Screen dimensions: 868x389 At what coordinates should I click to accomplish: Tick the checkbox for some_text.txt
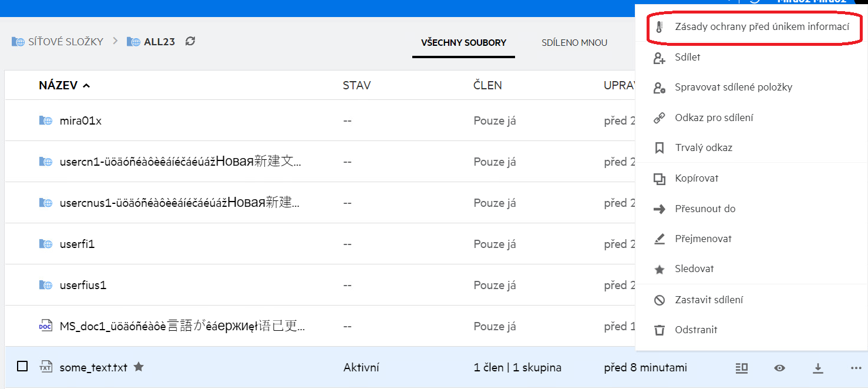(x=22, y=367)
